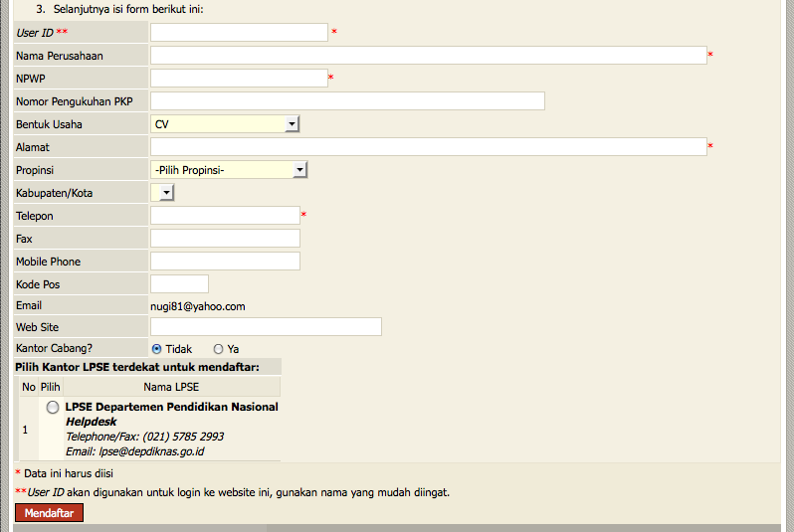Click the Web Site input field

[x=266, y=327]
